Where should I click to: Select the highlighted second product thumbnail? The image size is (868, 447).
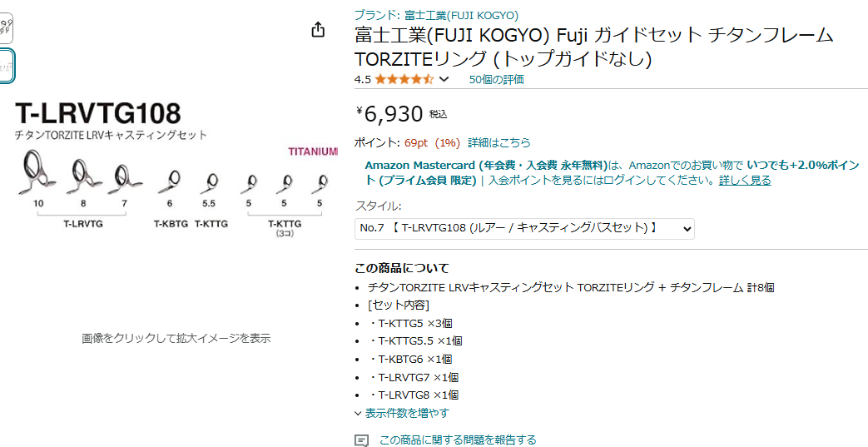(6, 67)
